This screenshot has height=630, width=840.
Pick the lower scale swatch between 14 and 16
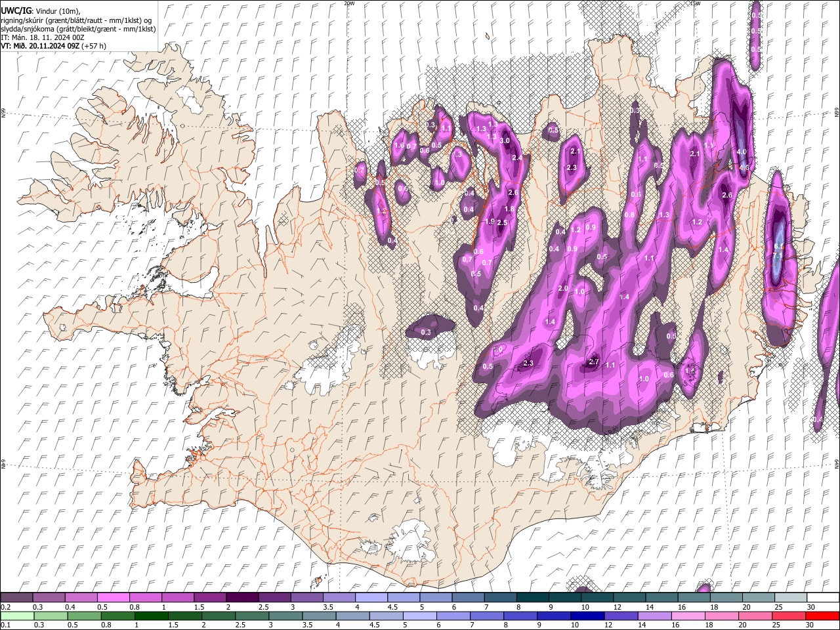click(x=654, y=616)
